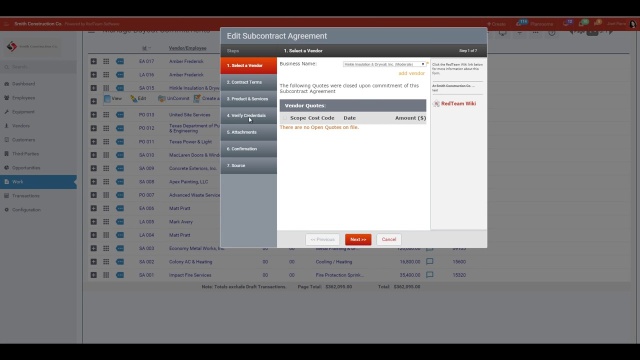
Task: Go to step 2 Contract Terms
Action: pos(249,82)
